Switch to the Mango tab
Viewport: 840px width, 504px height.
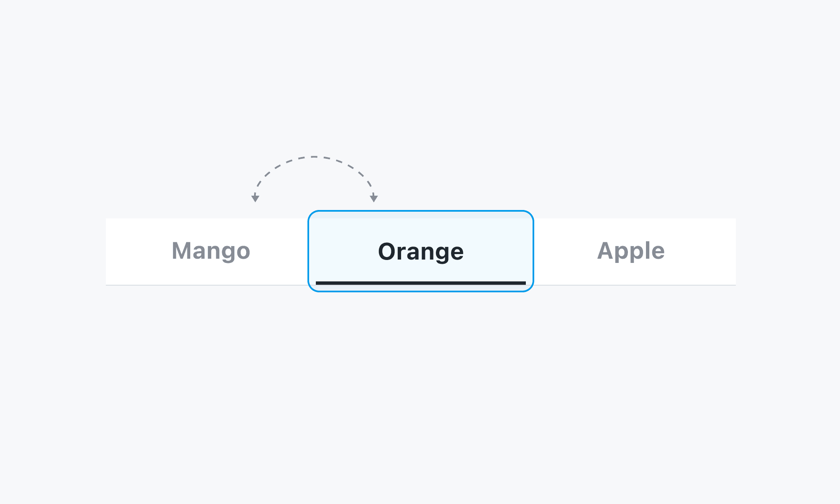[211, 251]
